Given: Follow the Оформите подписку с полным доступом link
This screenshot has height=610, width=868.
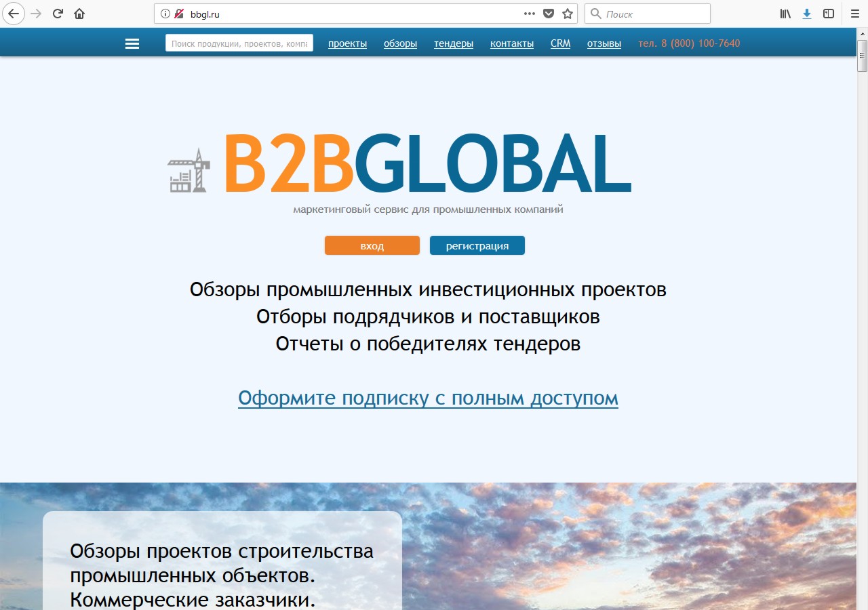Looking at the screenshot, I should (428, 398).
